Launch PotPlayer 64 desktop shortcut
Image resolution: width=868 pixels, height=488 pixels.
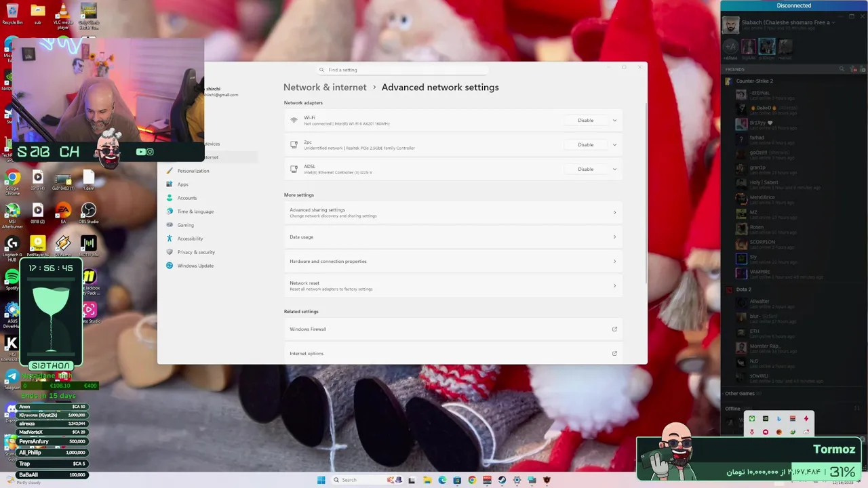pyautogui.click(x=38, y=245)
